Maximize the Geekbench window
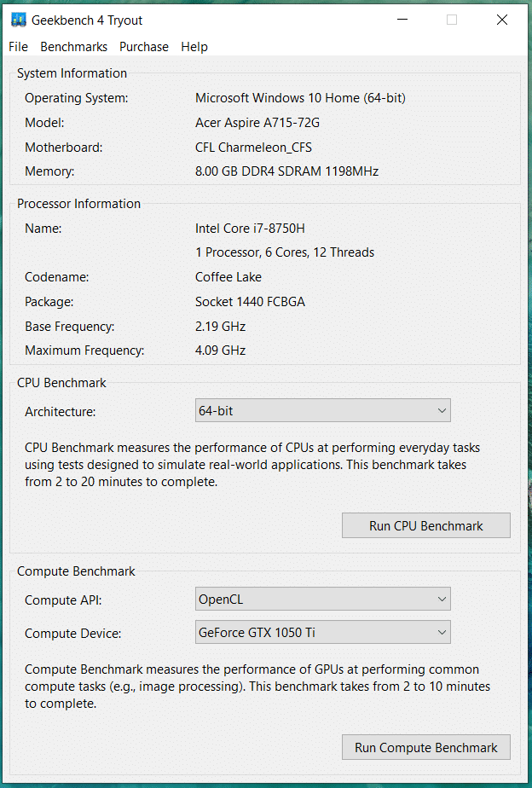 tap(452, 20)
